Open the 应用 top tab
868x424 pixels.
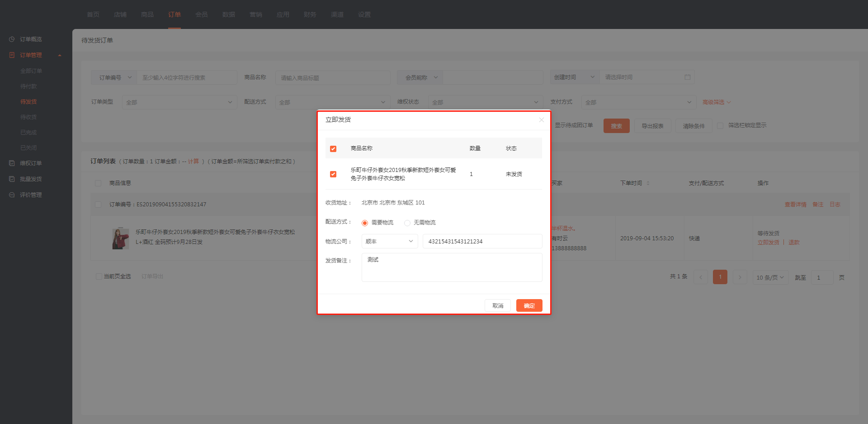tap(283, 14)
